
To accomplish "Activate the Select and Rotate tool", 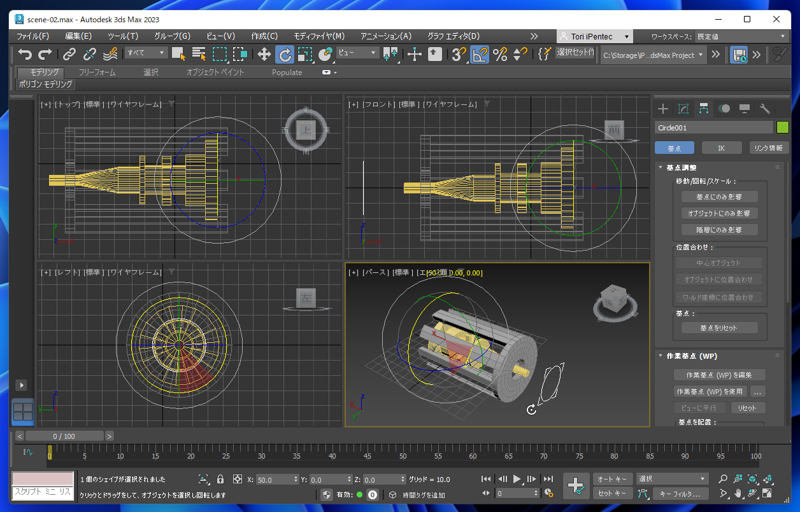I will point(285,54).
